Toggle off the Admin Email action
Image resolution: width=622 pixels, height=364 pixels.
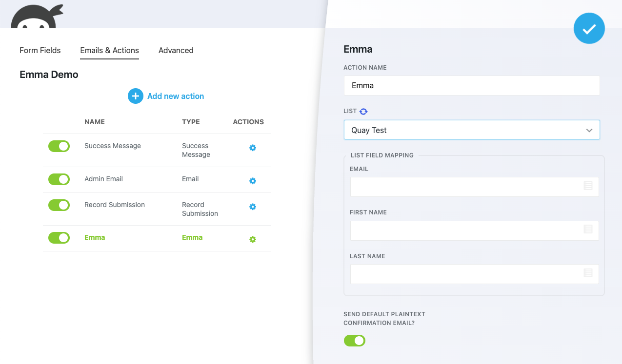click(x=59, y=179)
